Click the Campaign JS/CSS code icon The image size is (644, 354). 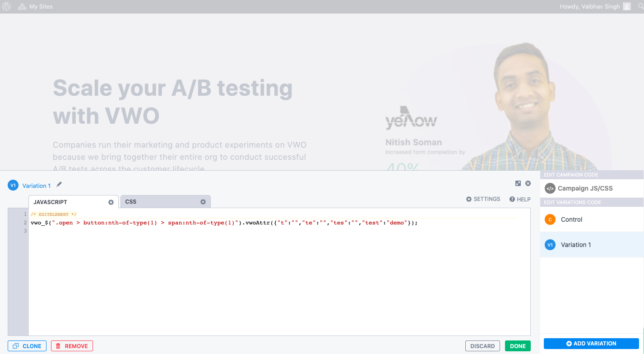pos(550,188)
